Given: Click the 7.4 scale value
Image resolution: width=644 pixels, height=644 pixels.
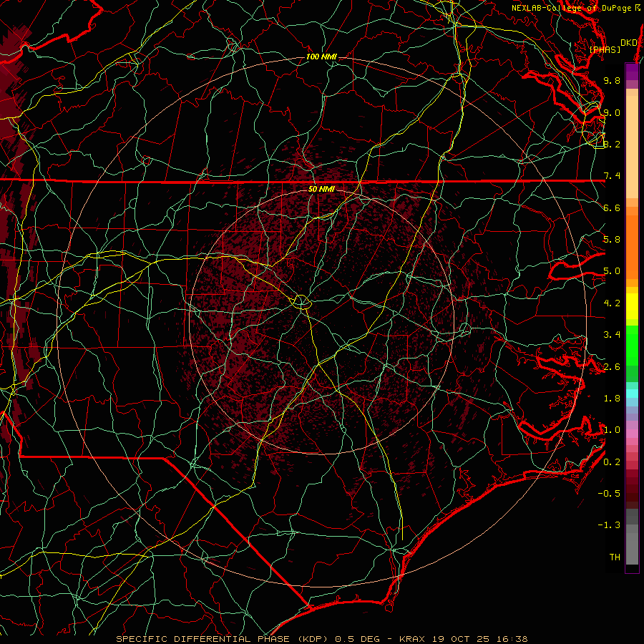Looking at the screenshot, I should click(x=612, y=176).
